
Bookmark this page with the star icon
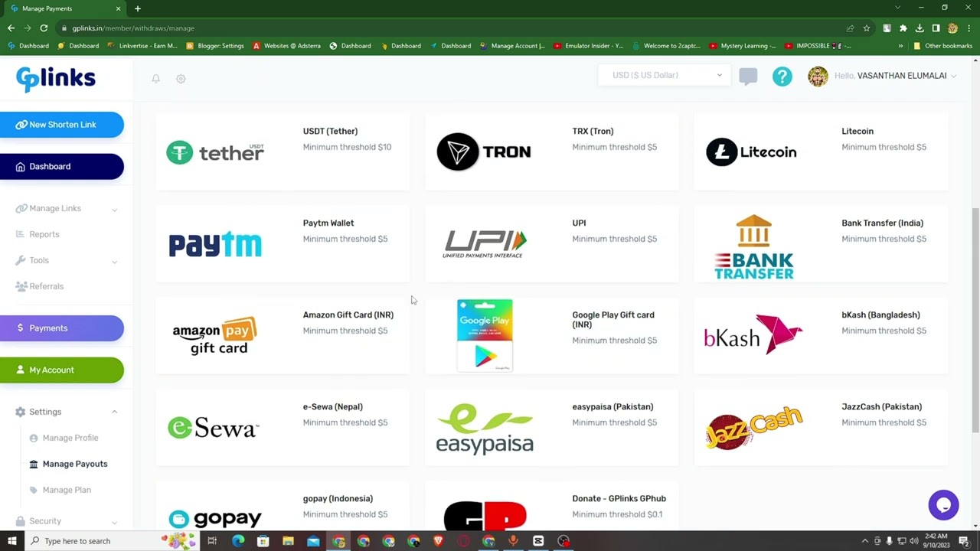[866, 28]
